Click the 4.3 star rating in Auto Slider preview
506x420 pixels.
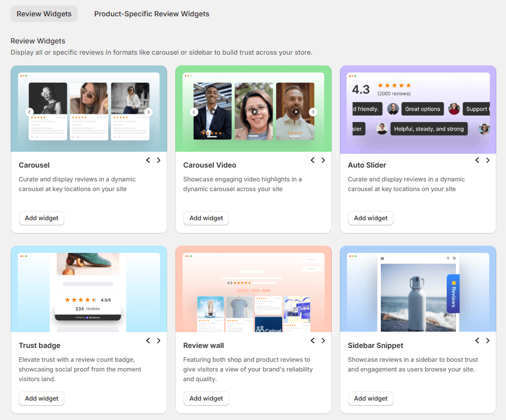click(394, 86)
